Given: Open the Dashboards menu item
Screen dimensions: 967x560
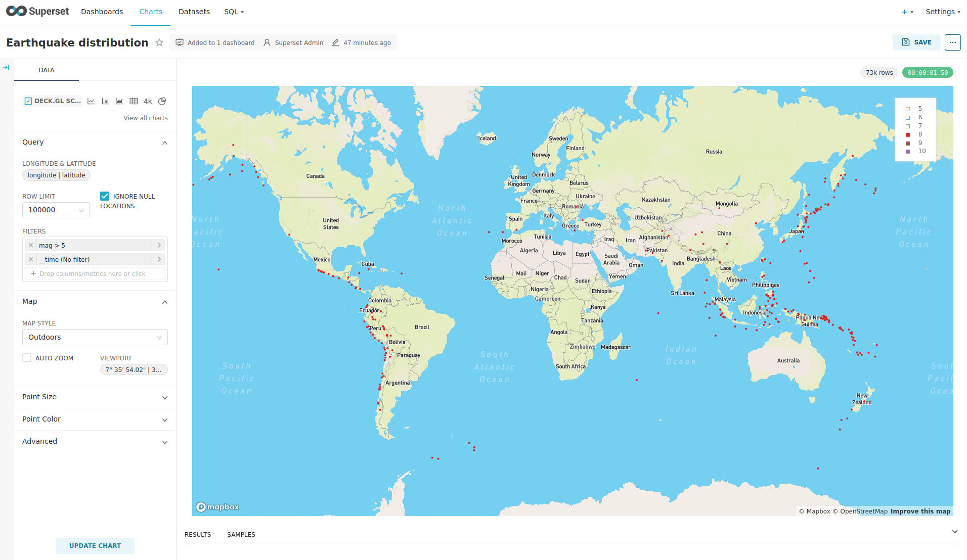Looking at the screenshot, I should pos(102,12).
